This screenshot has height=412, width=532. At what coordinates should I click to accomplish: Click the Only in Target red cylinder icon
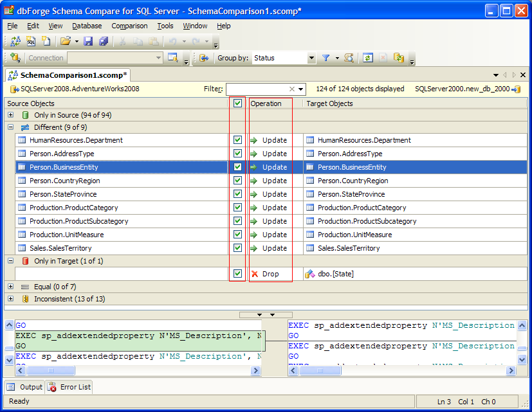point(25,261)
